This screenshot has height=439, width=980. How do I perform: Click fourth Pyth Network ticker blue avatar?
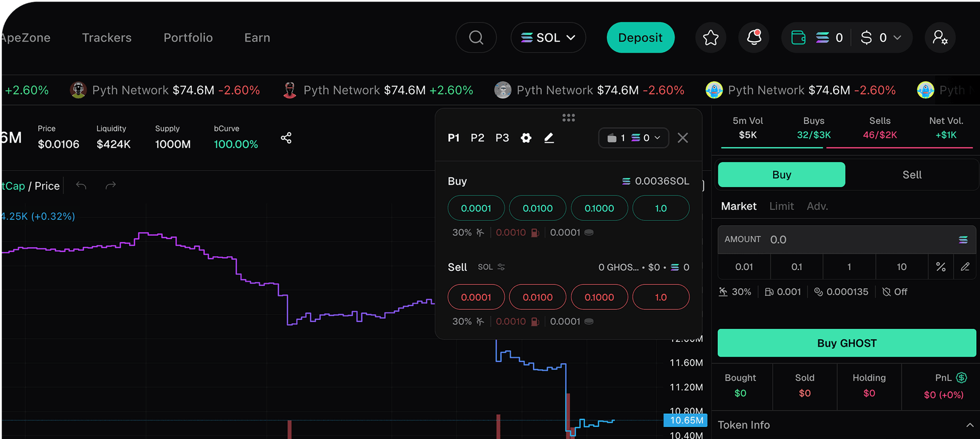pos(714,90)
